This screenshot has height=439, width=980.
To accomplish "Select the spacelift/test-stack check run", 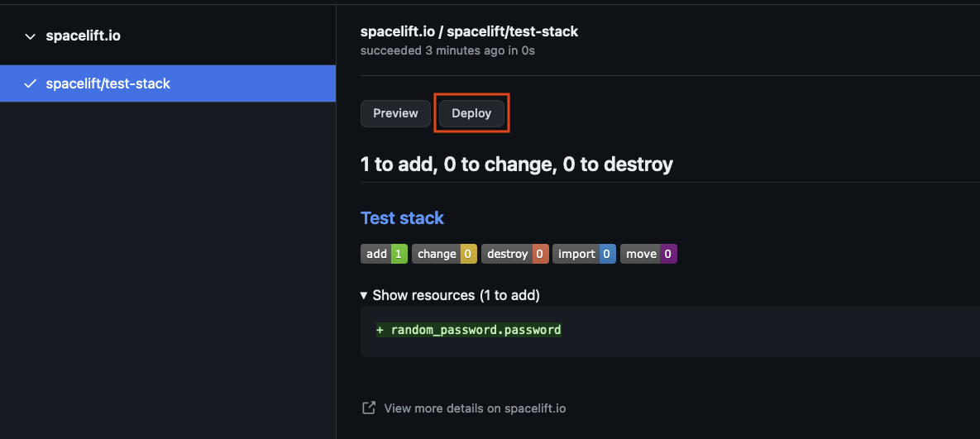I will (108, 84).
